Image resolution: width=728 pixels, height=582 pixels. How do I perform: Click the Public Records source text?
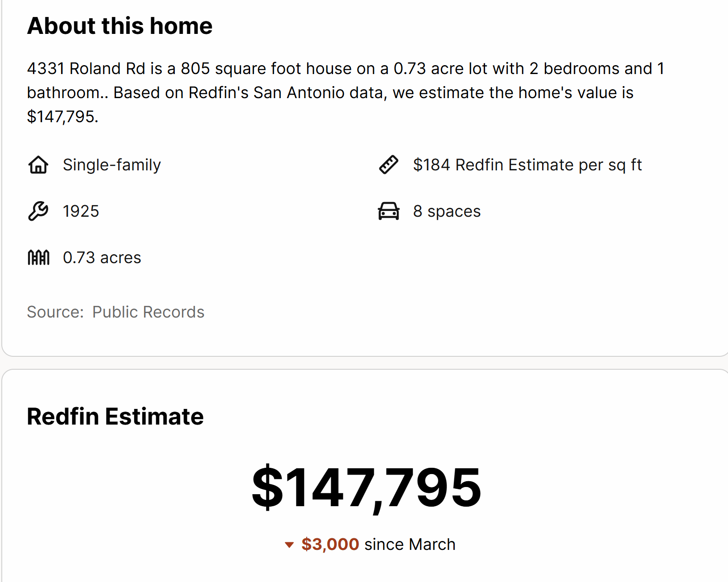tap(148, 312)
